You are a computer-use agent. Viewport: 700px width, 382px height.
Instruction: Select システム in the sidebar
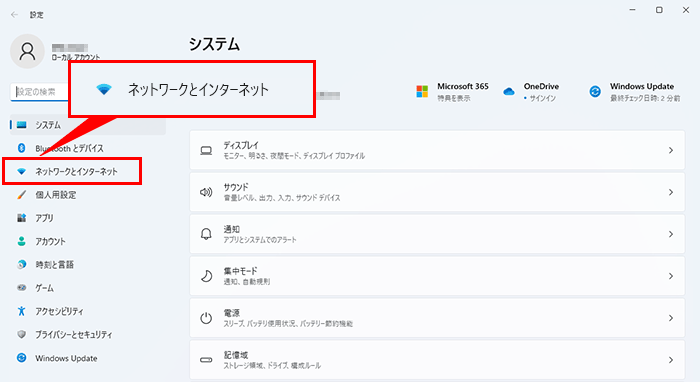coord(88,125)
